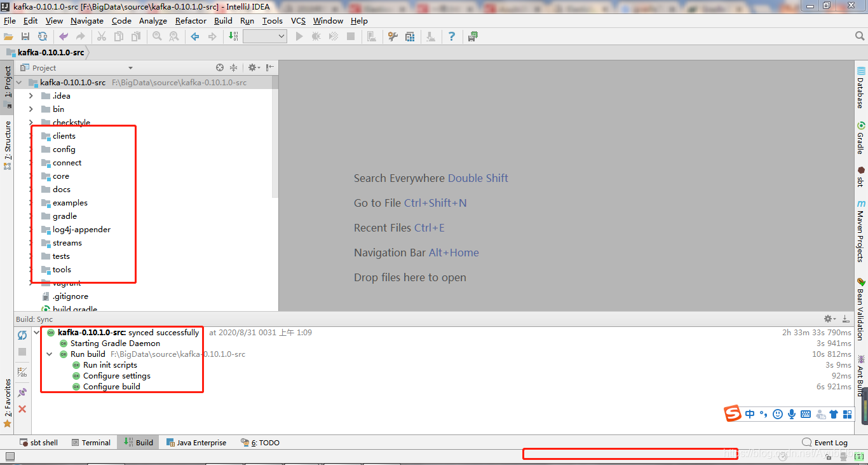Click the Save All toolbar icon
The width and height of the screenshot is (868, 465).
(x=25, y=37)
